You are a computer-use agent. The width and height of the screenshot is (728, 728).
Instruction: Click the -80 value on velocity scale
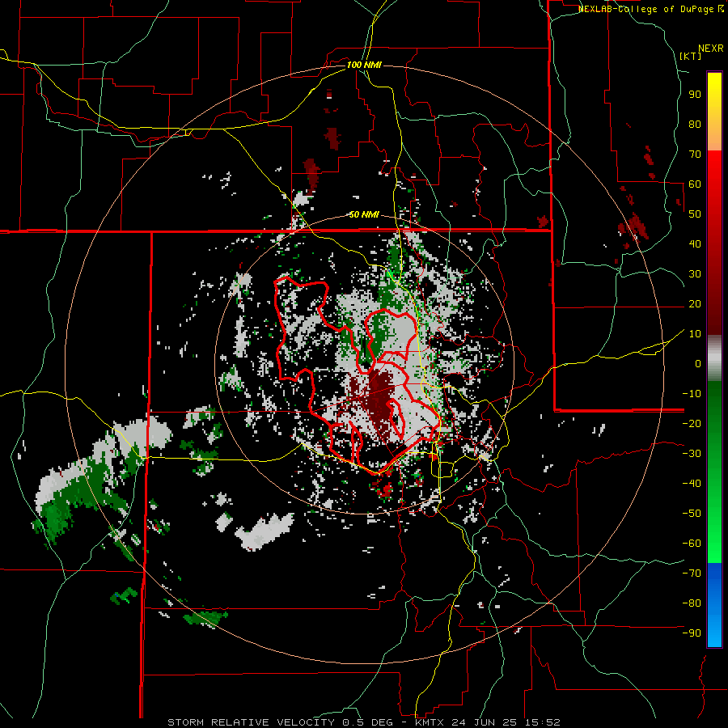pos(692,603)
